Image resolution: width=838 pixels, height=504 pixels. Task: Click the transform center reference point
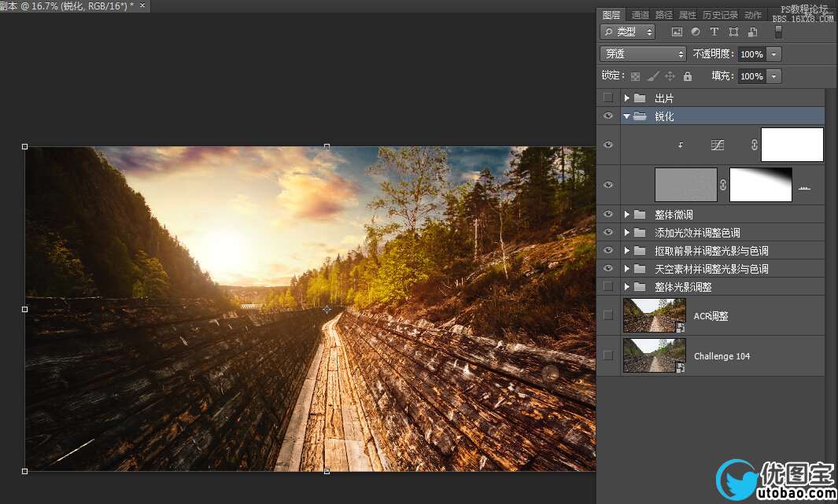(x=327, y=309)
